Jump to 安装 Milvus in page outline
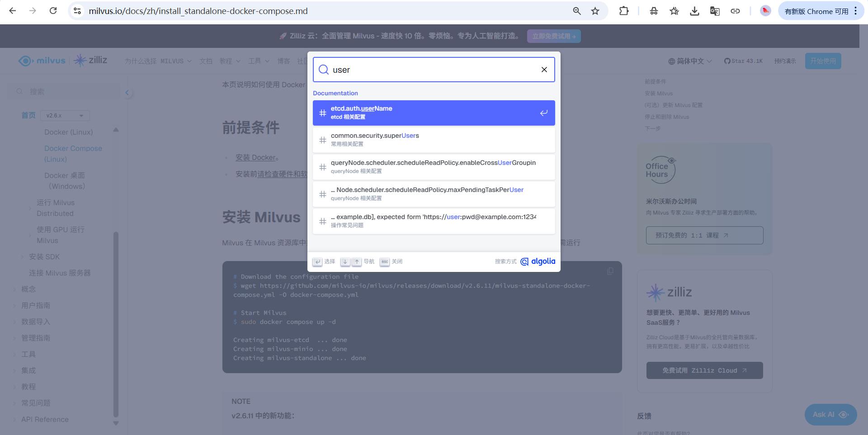 click(x=658, y=94)
